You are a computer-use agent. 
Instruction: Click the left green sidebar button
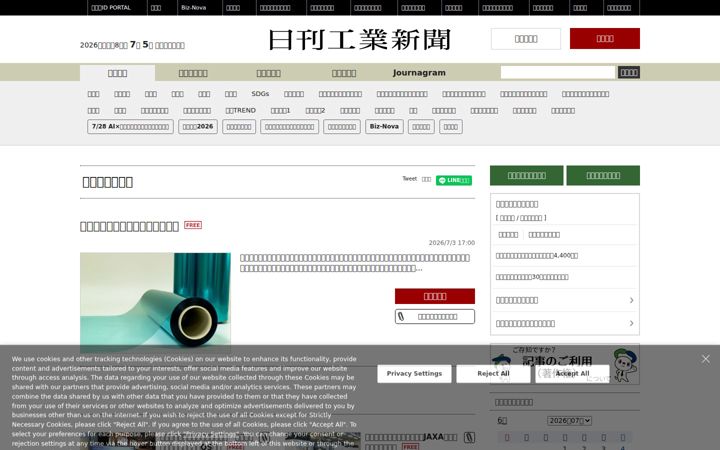527,175
